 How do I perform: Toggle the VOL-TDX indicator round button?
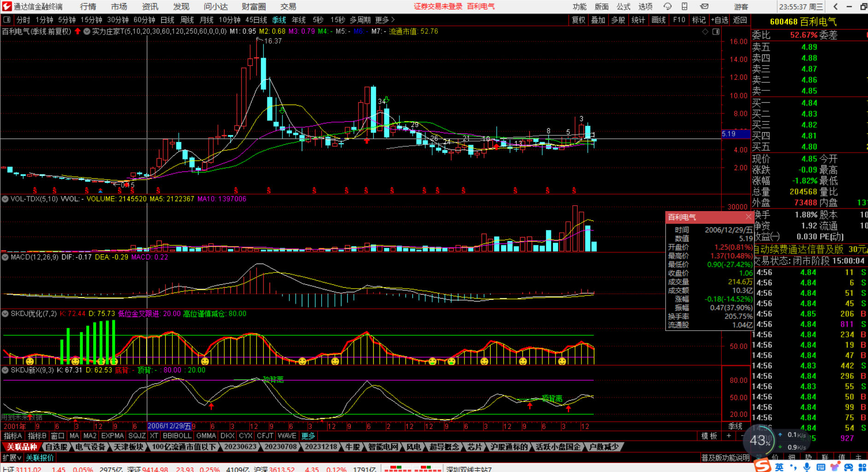[5, 199]
